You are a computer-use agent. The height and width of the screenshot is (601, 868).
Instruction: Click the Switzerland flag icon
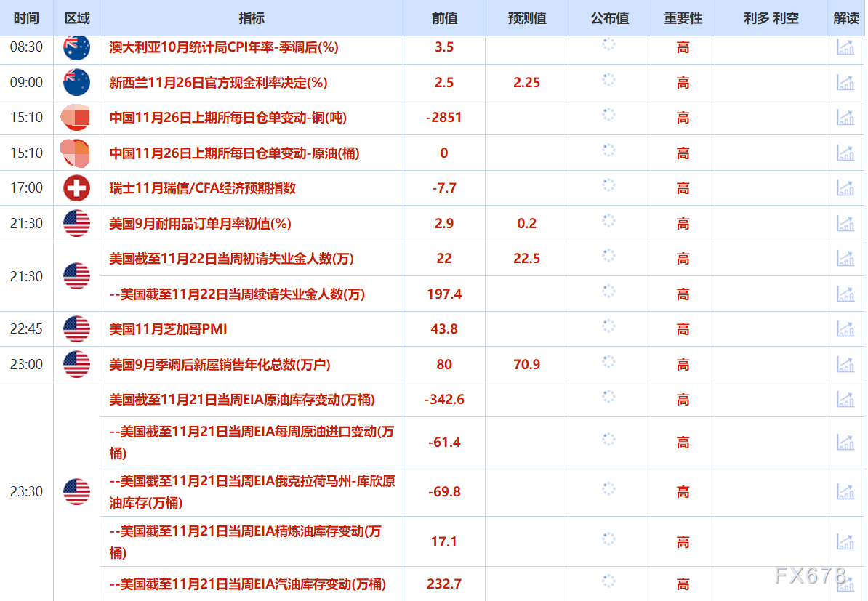click(x=76, y=187)
